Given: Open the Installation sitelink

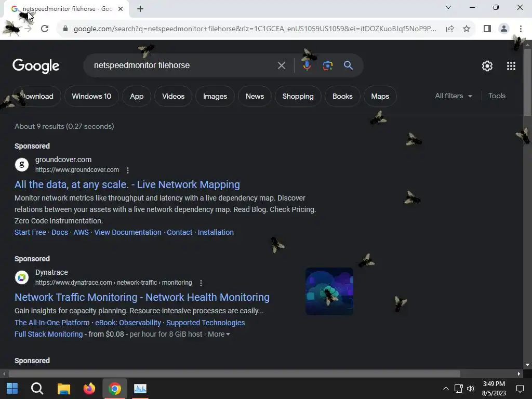Looking at the screenshot, I should click(216, 232).
